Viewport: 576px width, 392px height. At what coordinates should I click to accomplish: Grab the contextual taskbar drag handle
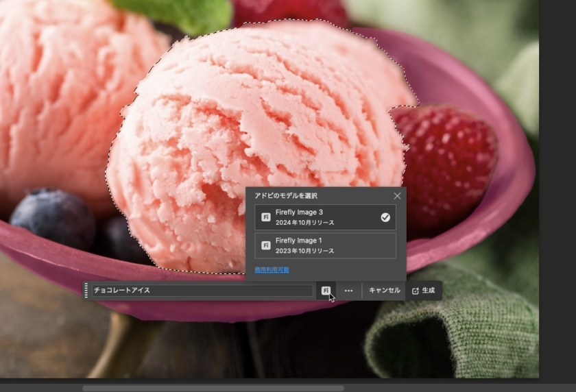point(86,291)
